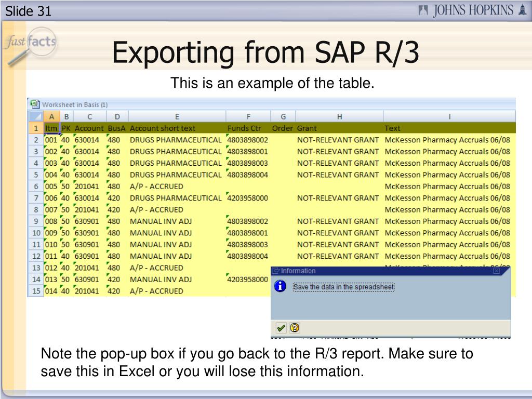The width and height of the screenshot is (532, 399).
Task: Select row 1 header
Action: coord(36,128)
